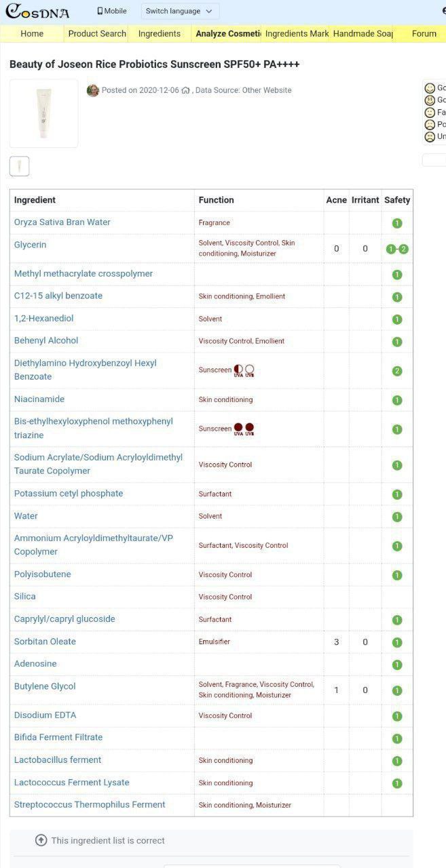Image resolution: width=446 pixels, height=868 pixels.
Task: Switch to the Mobile version
Action: pos(111,11)
